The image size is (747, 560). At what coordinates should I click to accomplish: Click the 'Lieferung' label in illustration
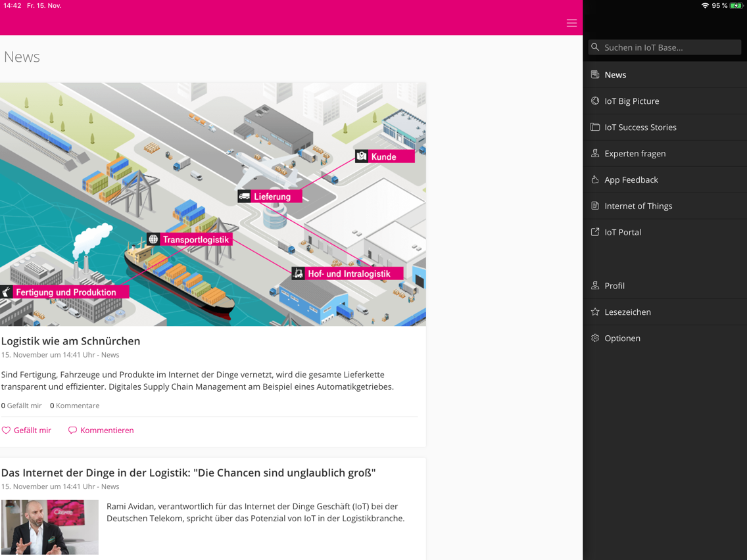(x=272, y=197)
